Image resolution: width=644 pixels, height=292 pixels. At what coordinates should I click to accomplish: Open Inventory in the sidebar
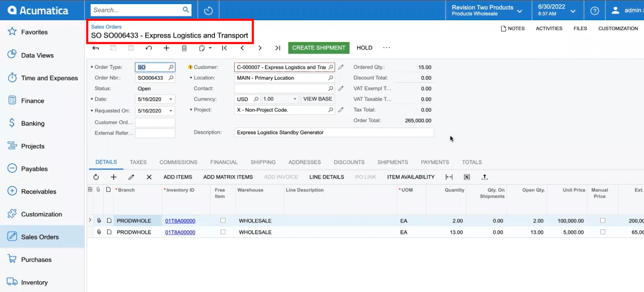pos(34,282)
